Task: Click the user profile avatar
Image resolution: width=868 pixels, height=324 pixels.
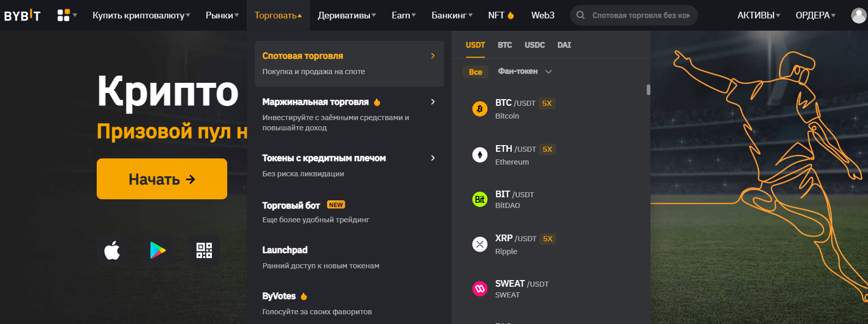Action: [x=858, y=15]
